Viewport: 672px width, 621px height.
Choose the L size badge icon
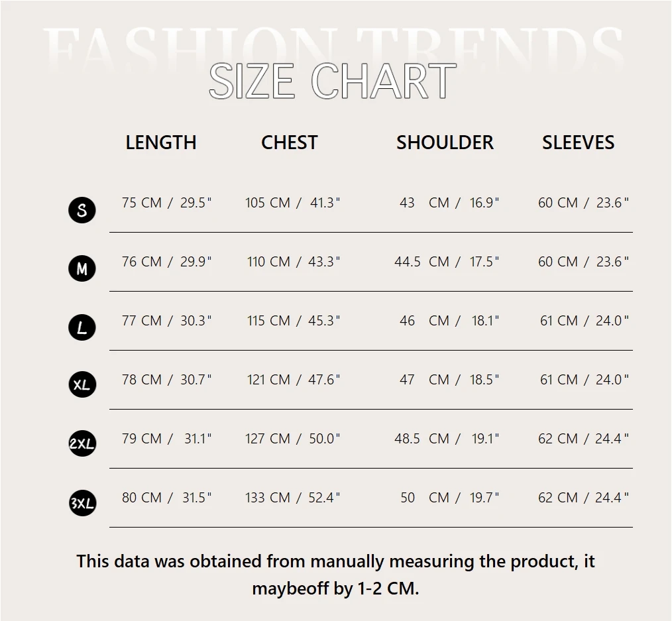click(x=82, y=327)
